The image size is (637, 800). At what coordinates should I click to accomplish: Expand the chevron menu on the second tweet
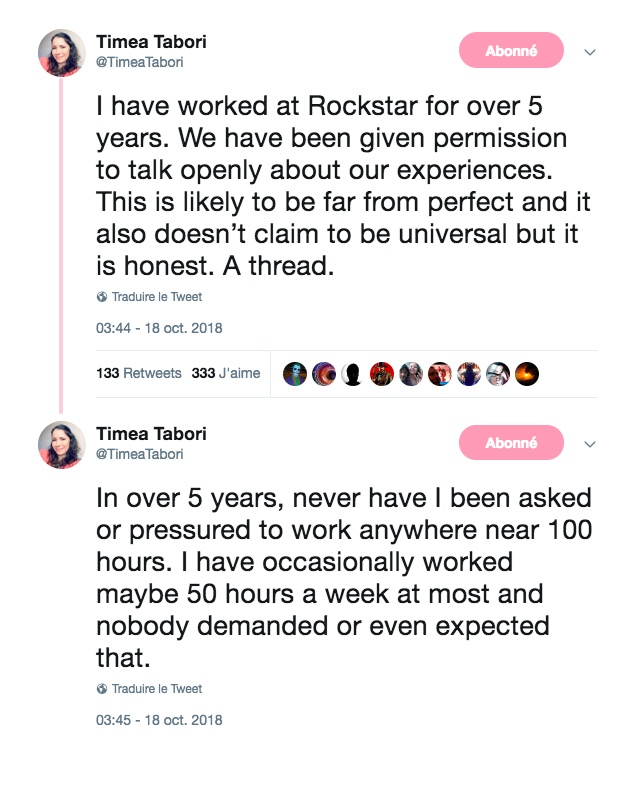pos(590,444)
